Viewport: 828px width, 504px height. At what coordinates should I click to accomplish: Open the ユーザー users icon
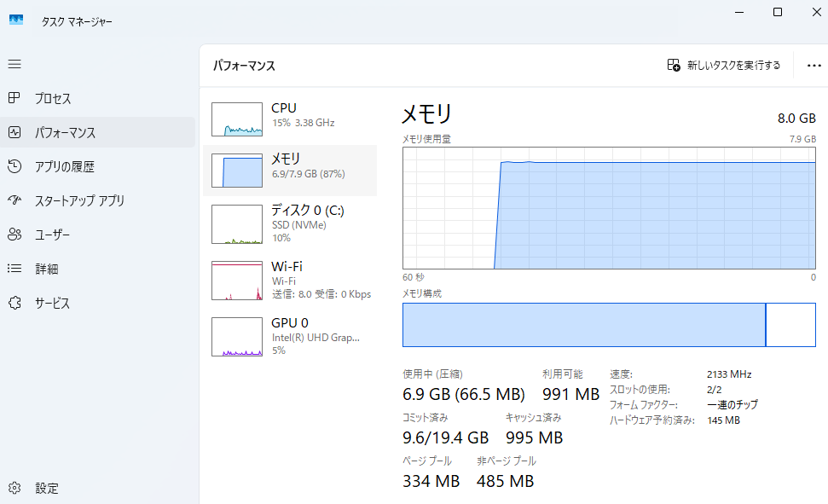click(x=14, y=235)
